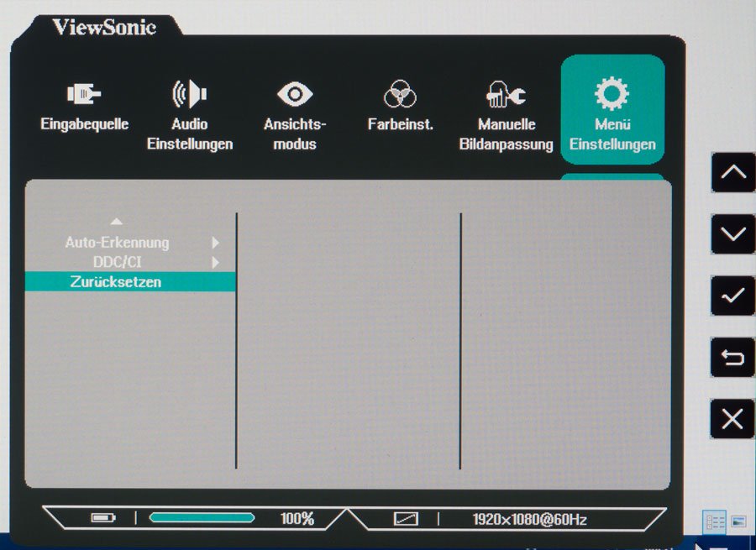Select the DDC/CI menu row

pos(130,262)
